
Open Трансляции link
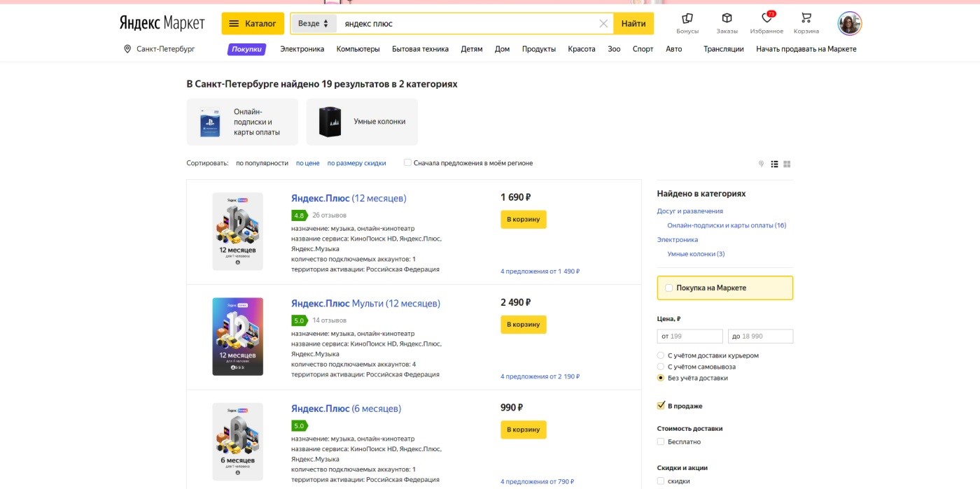(724, 49)
